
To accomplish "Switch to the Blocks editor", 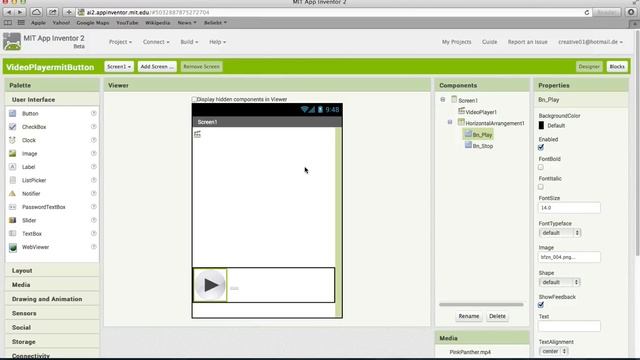I will point(617,67).
